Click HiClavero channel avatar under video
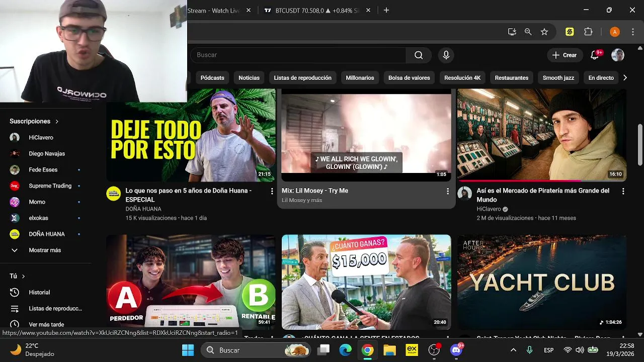This screenshot has height=362, width=644. 464,194
